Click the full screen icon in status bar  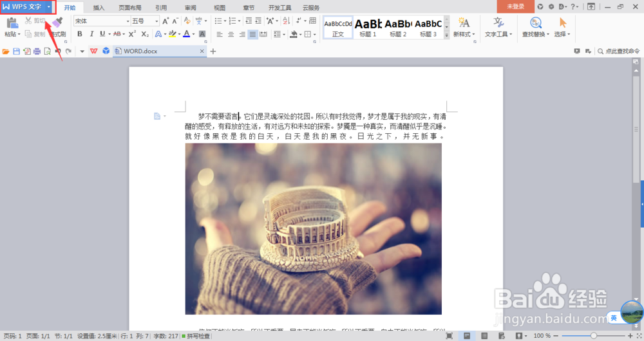[x=449, y=336]
